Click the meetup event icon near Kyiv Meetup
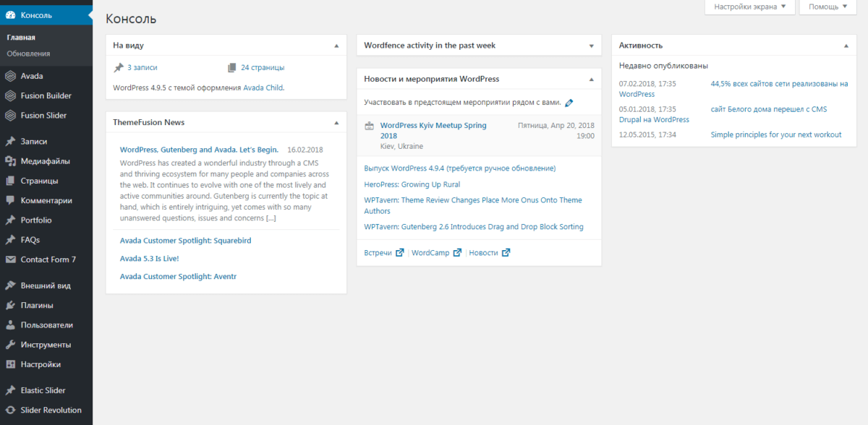The width and height of the screenshot is (868, 425). tap(369, 126)
